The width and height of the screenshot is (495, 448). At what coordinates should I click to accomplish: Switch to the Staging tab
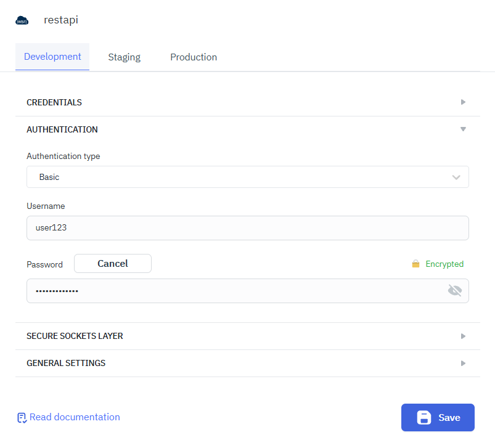click(124, 57)
